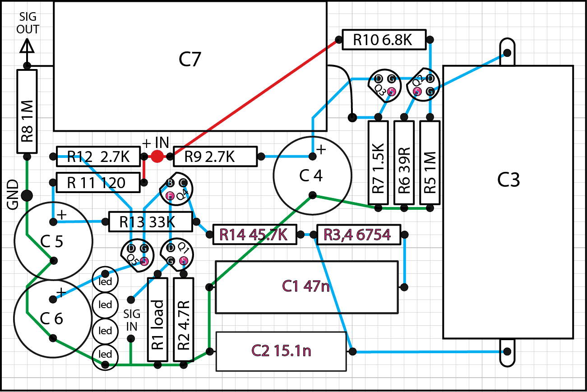Click the Q4 emitter pin E
The image size is (587, 392).
(170, 195)
